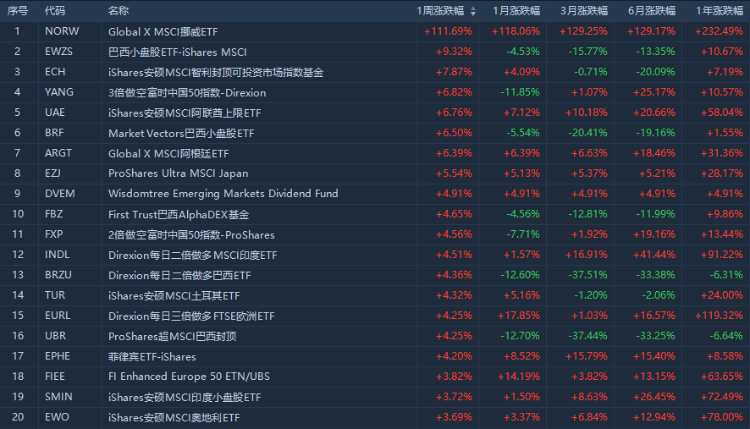Select the BRZU ticker code

pyautogui.click(x=58, y=275)
